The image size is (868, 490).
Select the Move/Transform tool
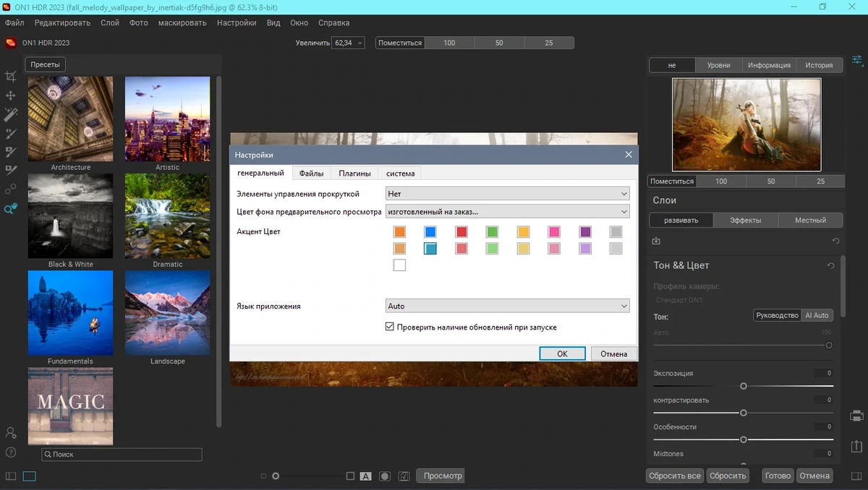[10, 95]
